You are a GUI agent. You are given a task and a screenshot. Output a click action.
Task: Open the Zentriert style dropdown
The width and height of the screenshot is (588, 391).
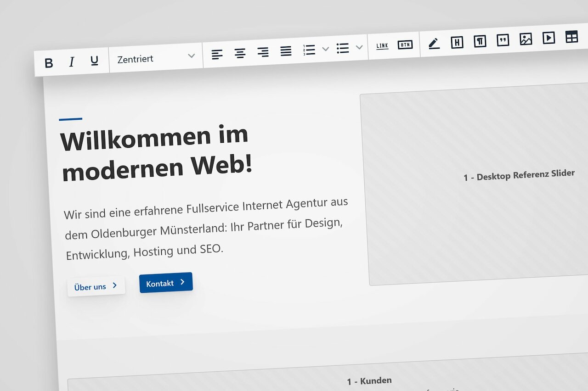(156, 58)
